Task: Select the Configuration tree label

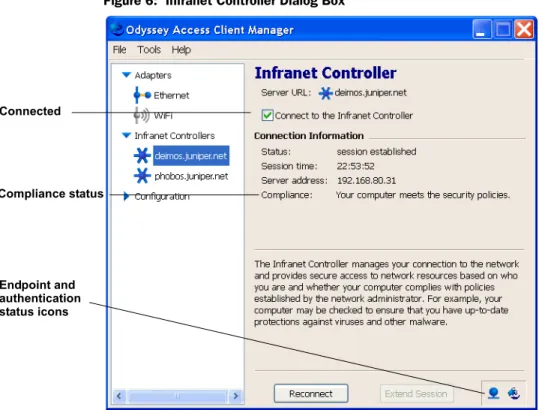Action: [162, 197]
